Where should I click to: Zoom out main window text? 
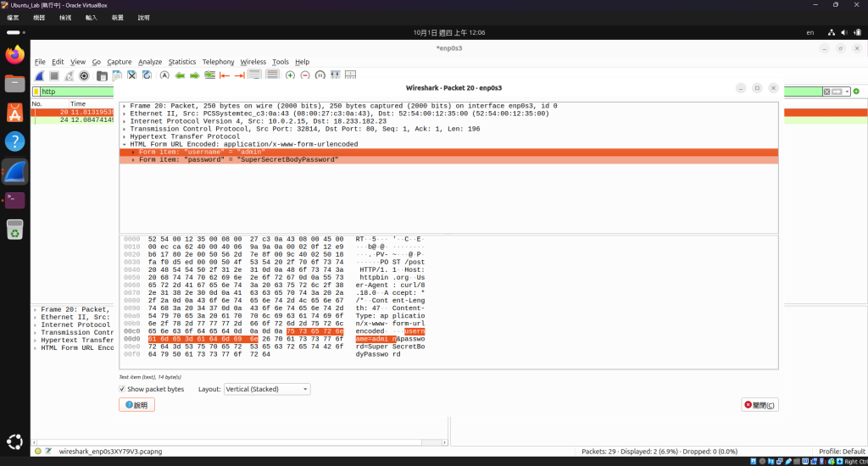pyautogui.click(x=305, y=75)
